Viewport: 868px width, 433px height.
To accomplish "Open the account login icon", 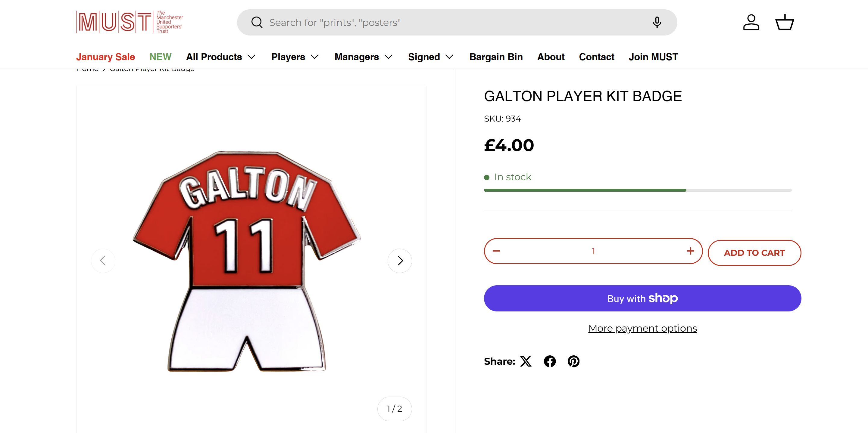I will [751, 22].
